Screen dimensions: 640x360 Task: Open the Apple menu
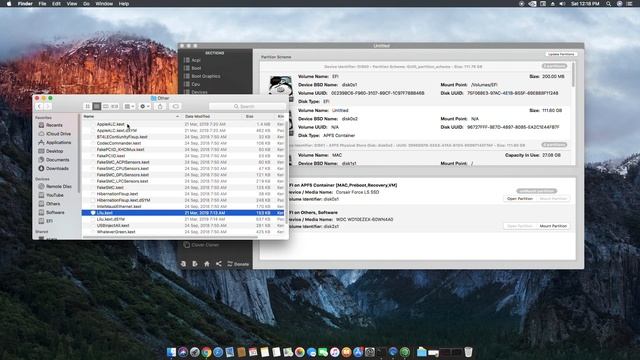click(x=9, y=4)
